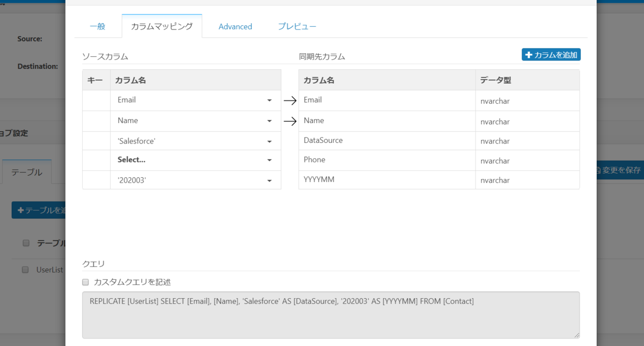This screenshot has width=644, height=346.
Task: Switch to the 一般 tab
Action: 98,26
